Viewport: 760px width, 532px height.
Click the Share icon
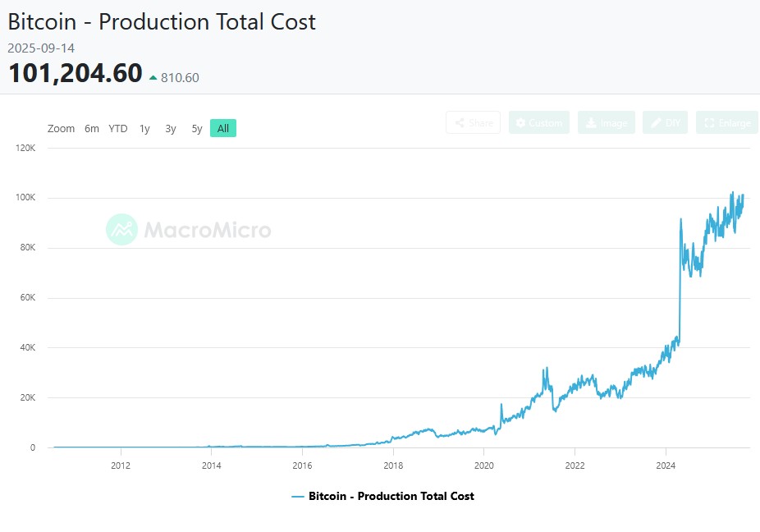[x=460, y=122]
